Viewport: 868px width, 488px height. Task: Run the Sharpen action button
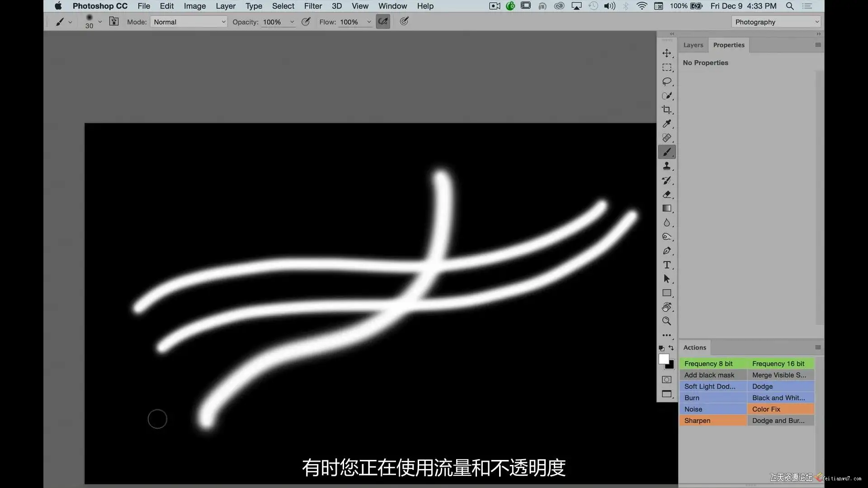point(712,421)
